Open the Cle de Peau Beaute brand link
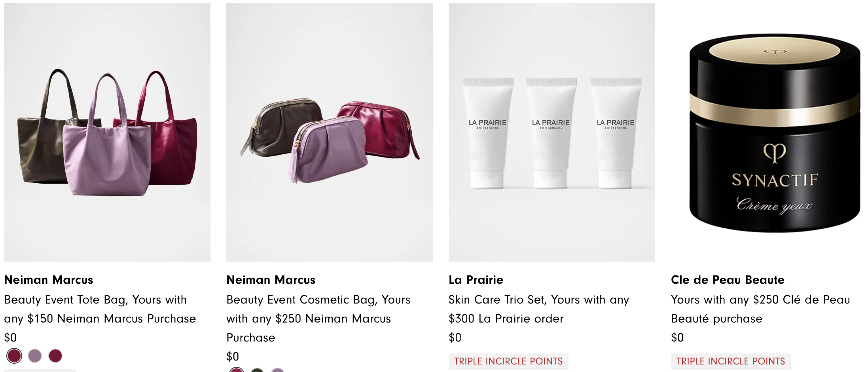The width and height of the screenshot is (868, 372). coord(728,280)
